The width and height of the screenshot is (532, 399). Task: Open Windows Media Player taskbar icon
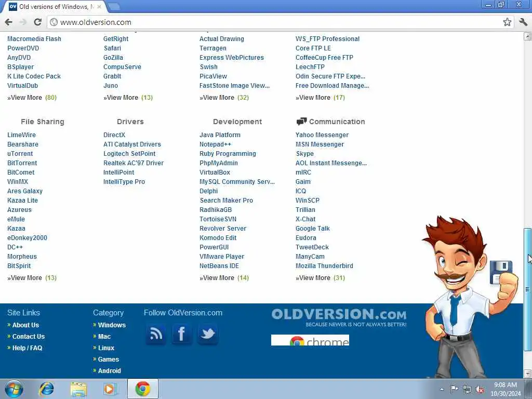tap(110, 389)
